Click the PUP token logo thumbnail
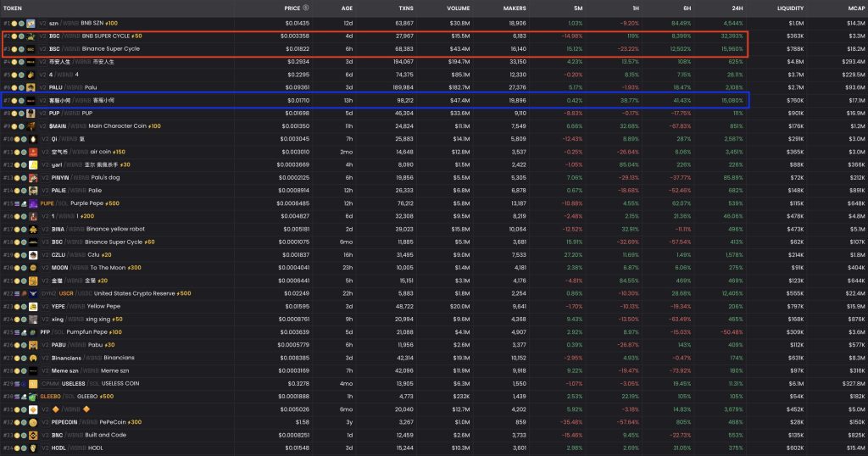The image size is (868, 456). click(31, 113)
